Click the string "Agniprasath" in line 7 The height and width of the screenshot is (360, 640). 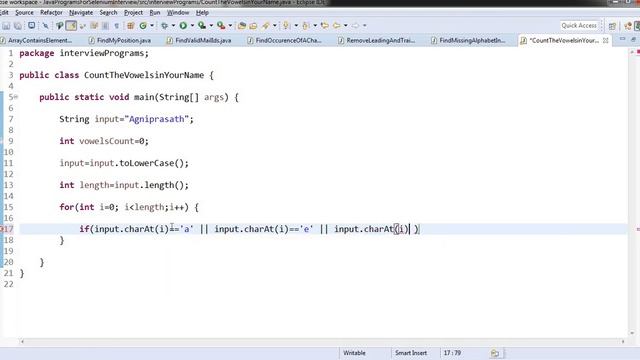[x=156, y=119]
